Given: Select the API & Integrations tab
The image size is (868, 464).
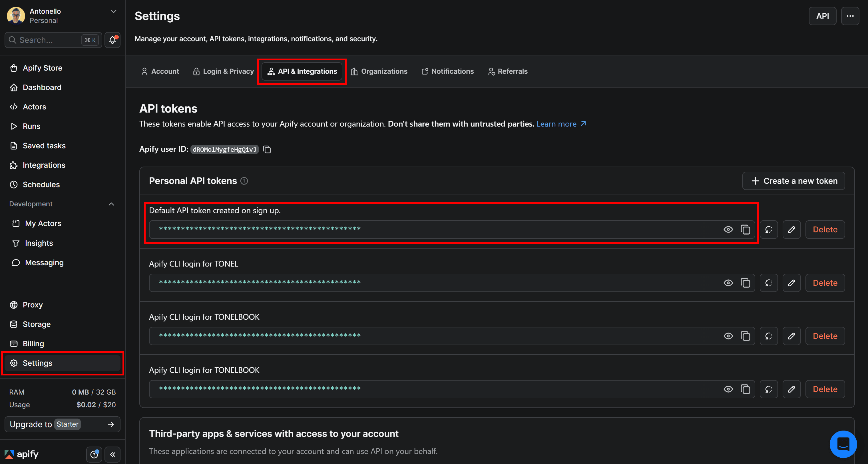Looking at the screenshot, I should click(302, 71).
